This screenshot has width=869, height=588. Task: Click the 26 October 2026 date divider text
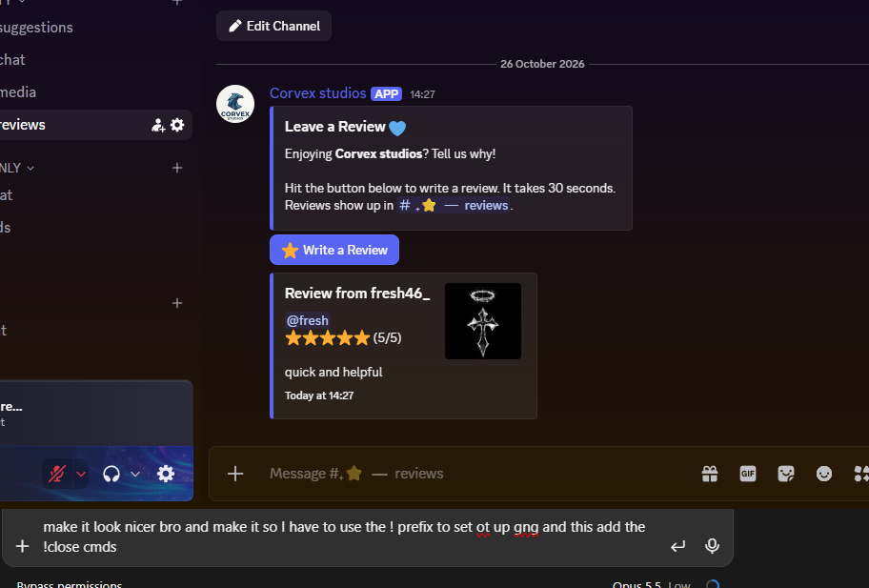[542, 64]
